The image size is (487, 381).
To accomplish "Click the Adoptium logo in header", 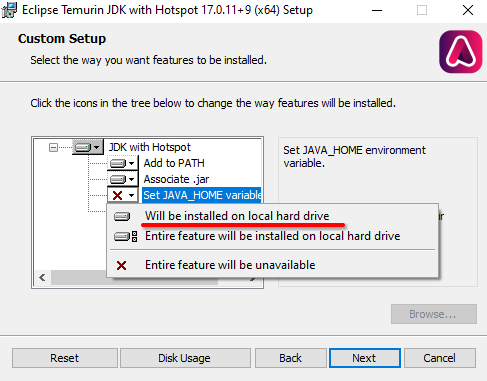I will point(461,52).
